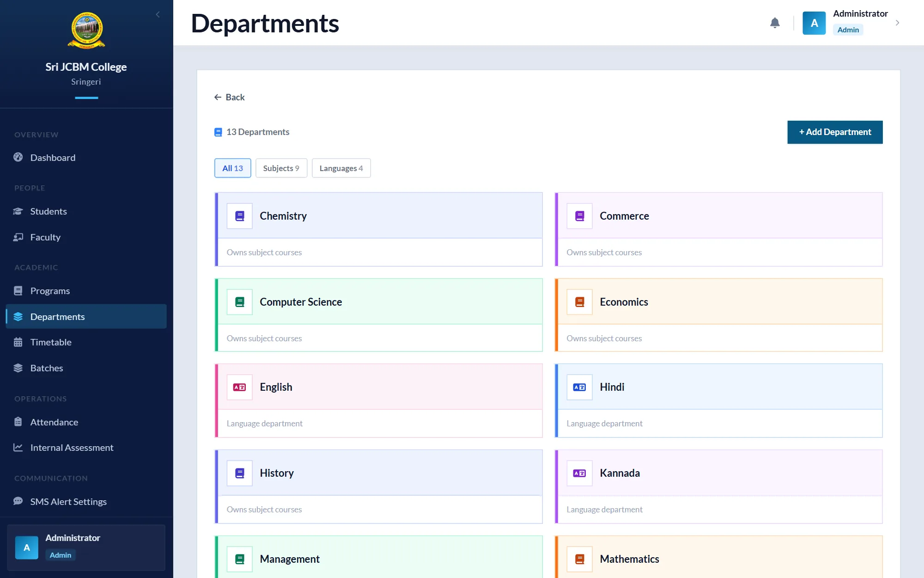Open SMS Alert Settings menu item
The image size is (924, 578).
[86, 501]
